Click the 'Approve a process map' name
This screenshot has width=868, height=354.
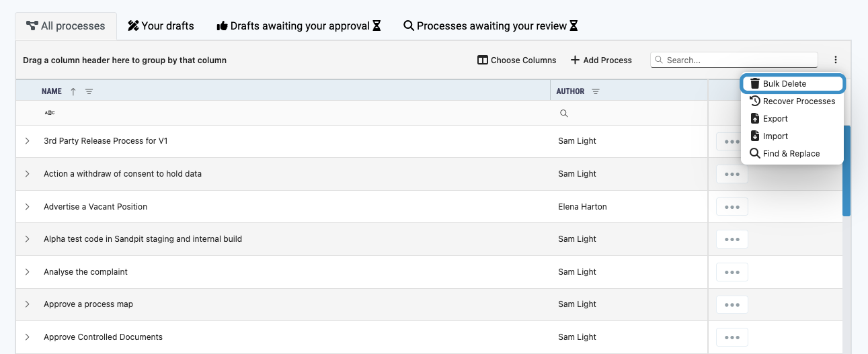[88, 304]
